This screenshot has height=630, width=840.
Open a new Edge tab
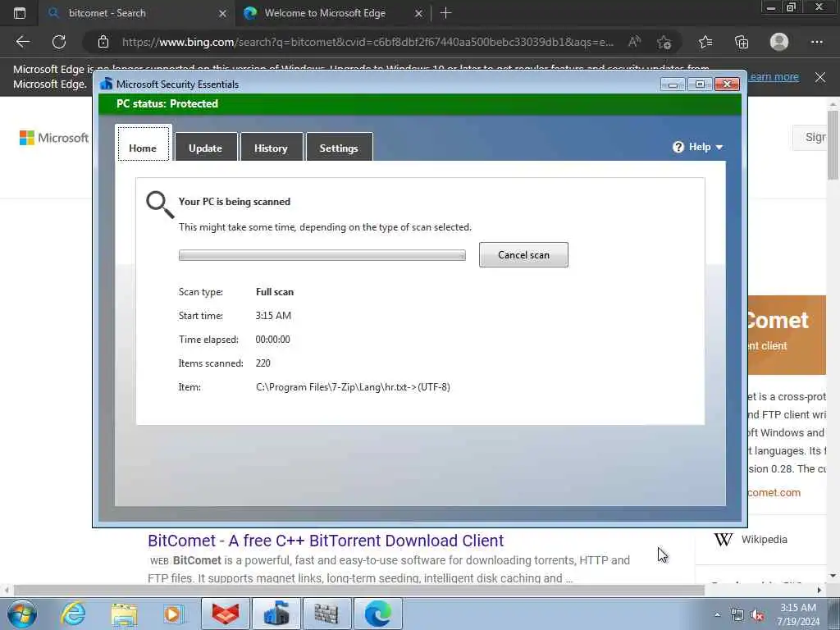coord(445,13)
